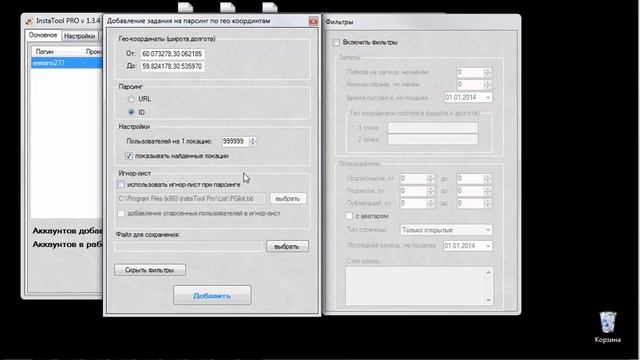The height and width of the screenshot is (360, 640).
Task: Click the InstaTool PRO title bar icon
Action: tap(29, 21)
